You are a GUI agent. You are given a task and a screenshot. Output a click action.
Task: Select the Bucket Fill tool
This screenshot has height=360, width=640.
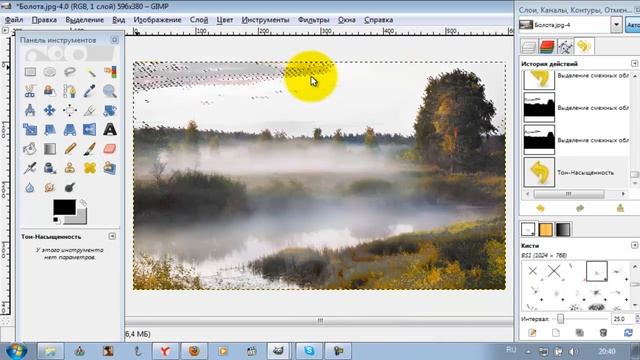30,149
